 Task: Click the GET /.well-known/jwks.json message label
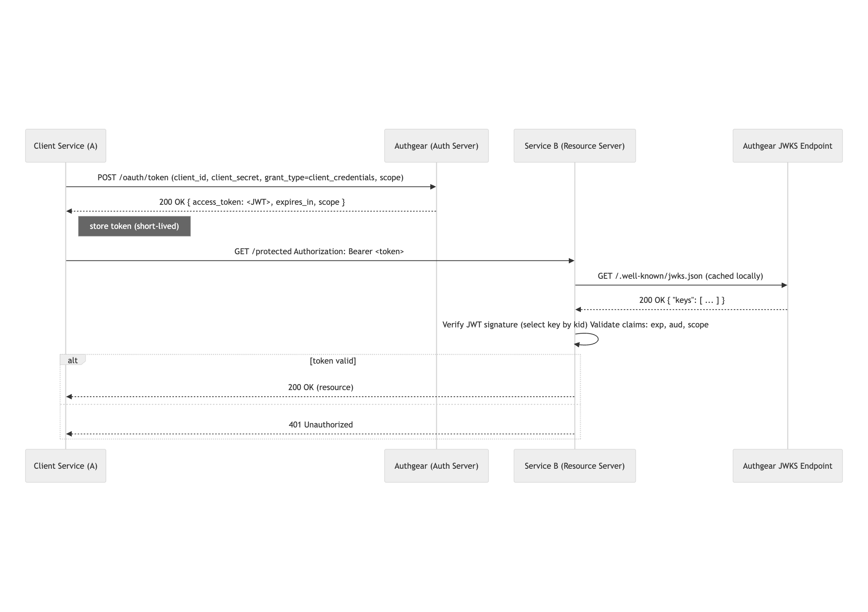pos(680,276)
